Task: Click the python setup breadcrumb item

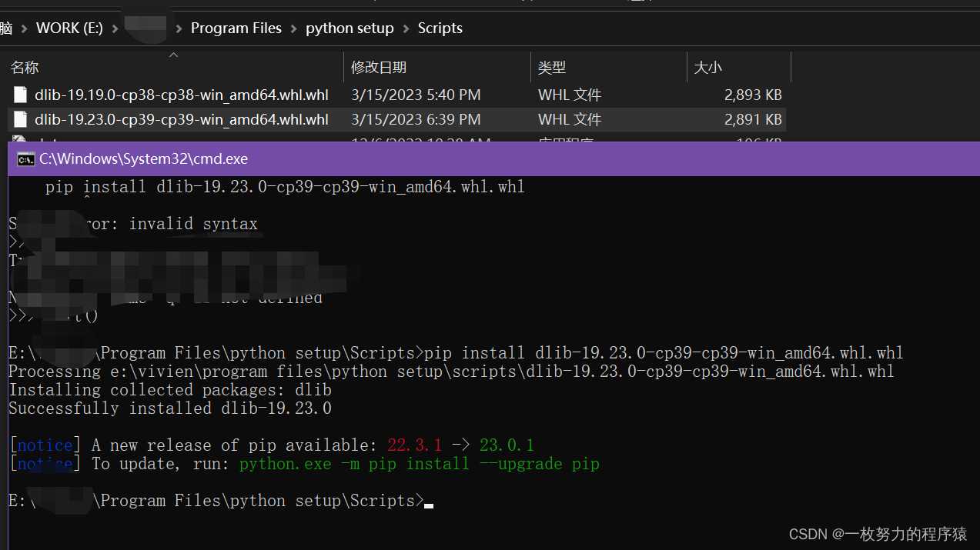Action: coord(350,28)
